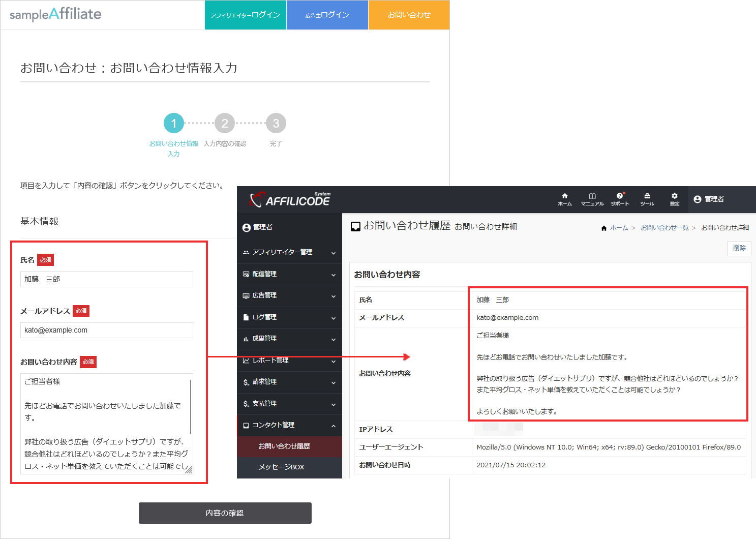This screenshot has width=756, height=539.
Task: Click the 配信管理 sidebar icon
Action: tap(246, 274)
